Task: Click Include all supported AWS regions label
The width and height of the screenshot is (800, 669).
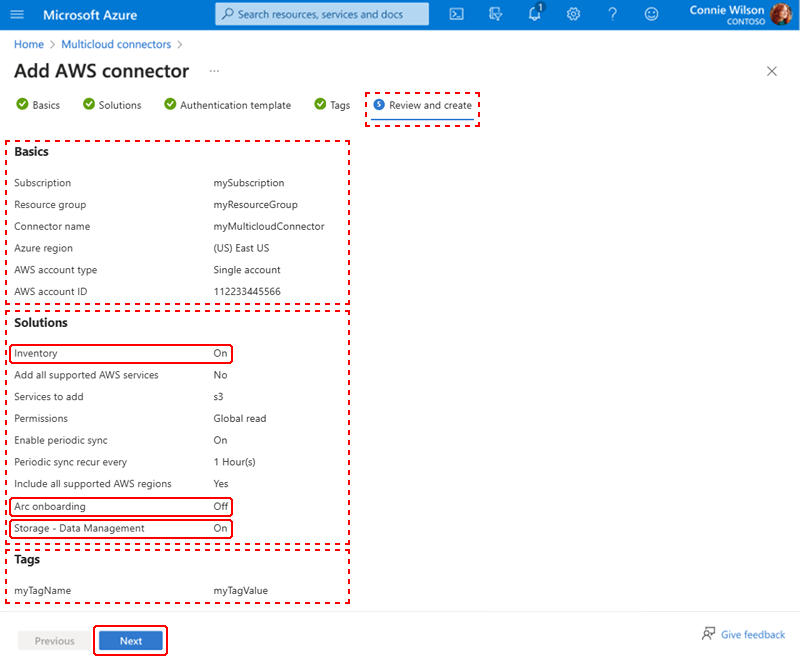Action: 93,484
